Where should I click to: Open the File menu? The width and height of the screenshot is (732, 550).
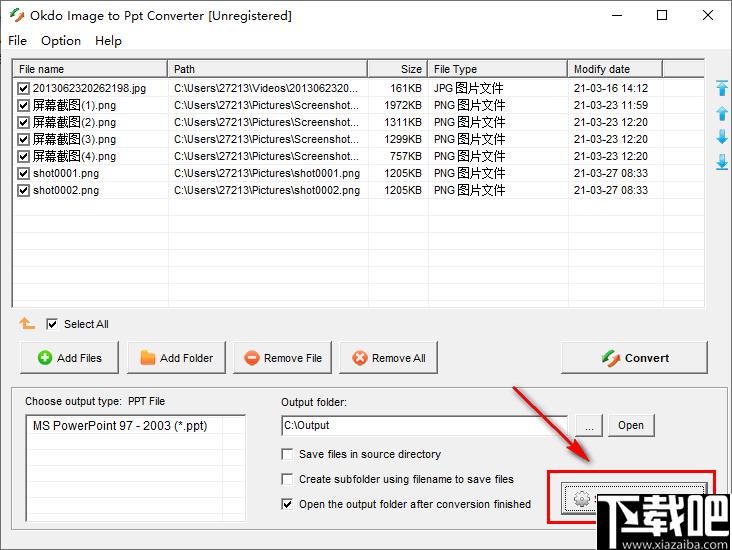click(17, 41)
